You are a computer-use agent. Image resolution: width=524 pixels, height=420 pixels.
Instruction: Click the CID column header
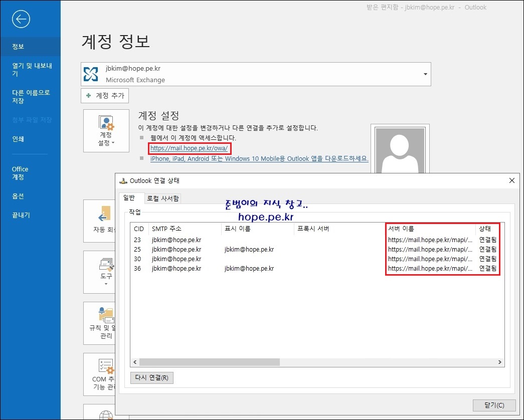[x=139, y=229]
